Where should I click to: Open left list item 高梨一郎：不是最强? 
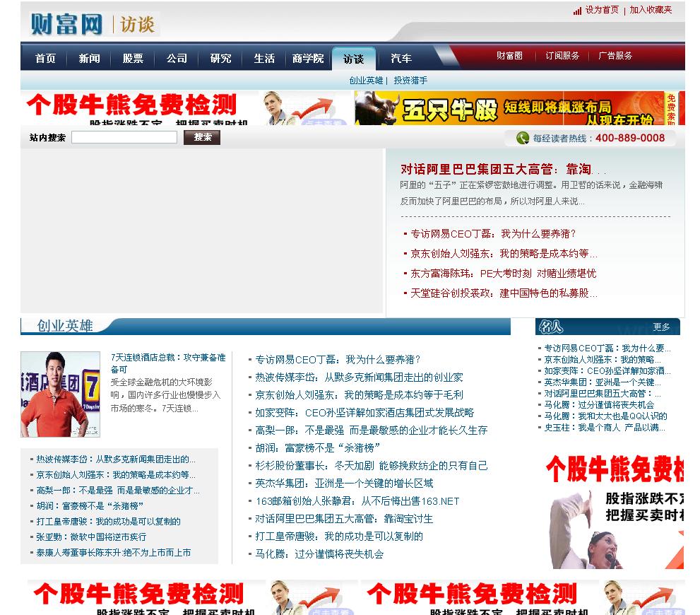(118, 491)
